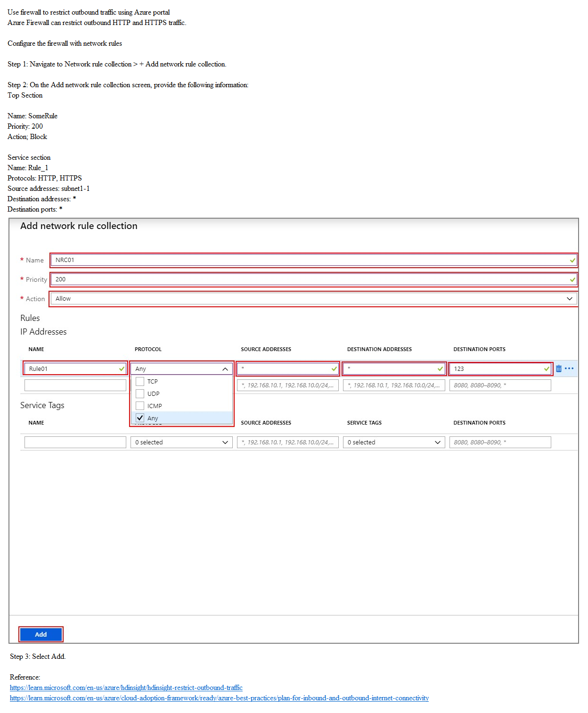
Task: Click the collection Name field NRC01
Action: [x=314, y=260]
